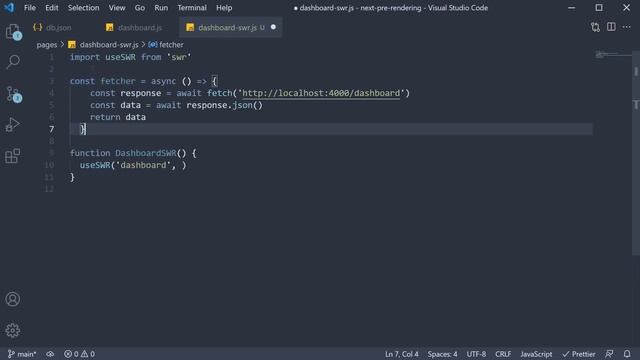Image resolution: width=640 pixels, height=360 pixels.
Task: Click line number 7 in gutter
Action: [x=51, y=129]
